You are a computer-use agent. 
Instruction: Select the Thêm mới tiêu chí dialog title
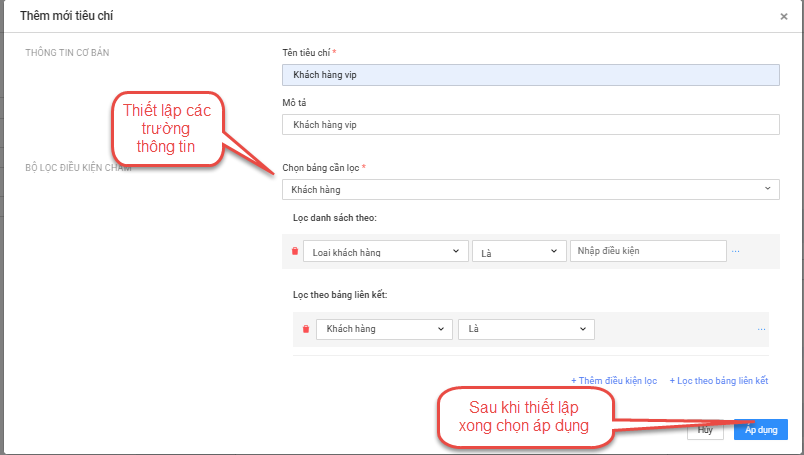[67, 16]
